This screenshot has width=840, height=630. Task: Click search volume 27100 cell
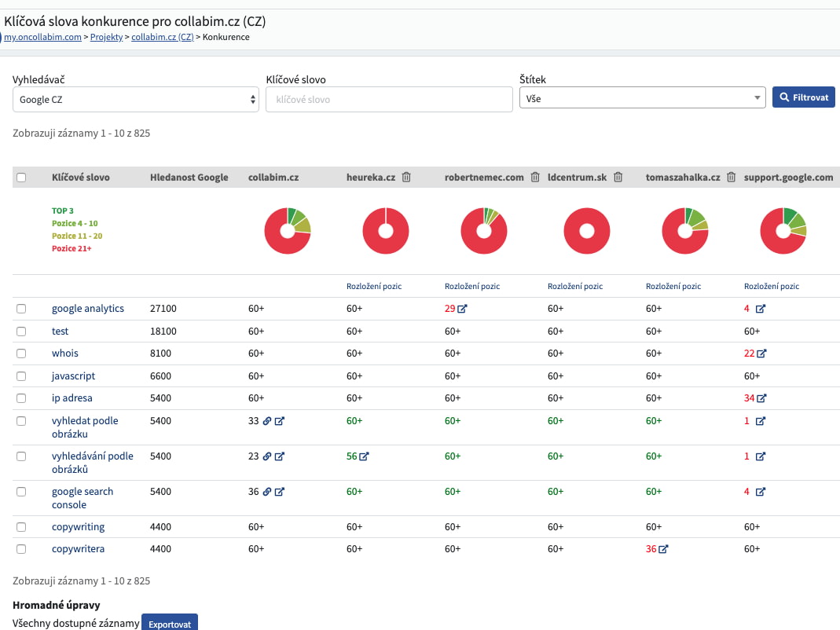pos(163,309)
